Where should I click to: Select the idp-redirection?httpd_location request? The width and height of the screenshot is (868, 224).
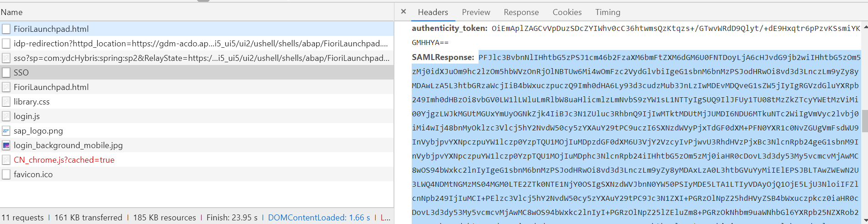tap(197, 44)
